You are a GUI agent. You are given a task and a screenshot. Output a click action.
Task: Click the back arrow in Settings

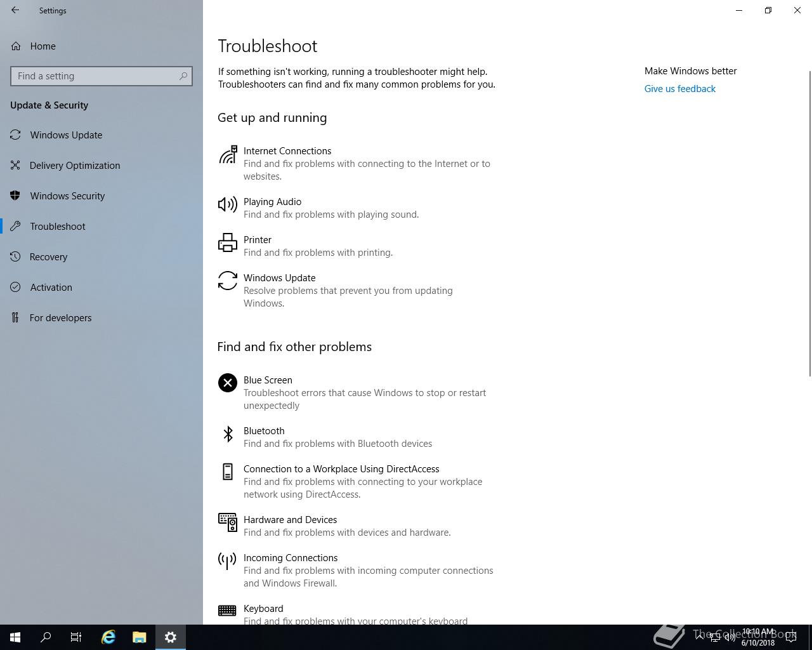[15, 10]
